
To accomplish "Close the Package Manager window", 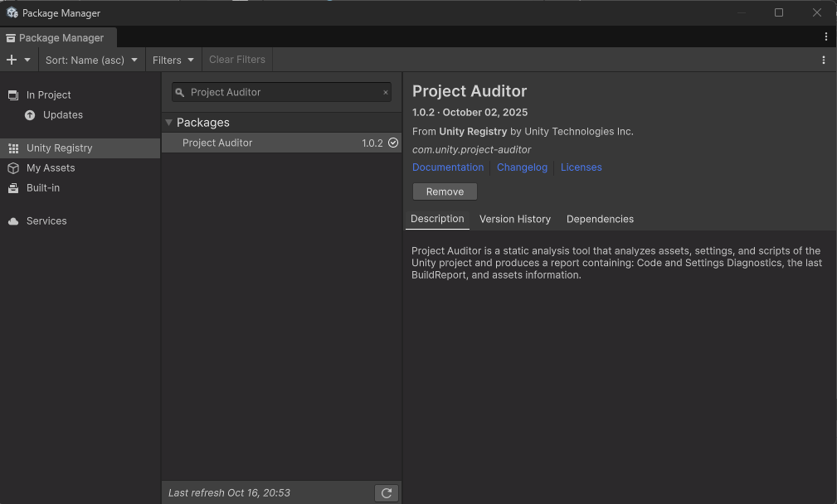I will (817, 12).
